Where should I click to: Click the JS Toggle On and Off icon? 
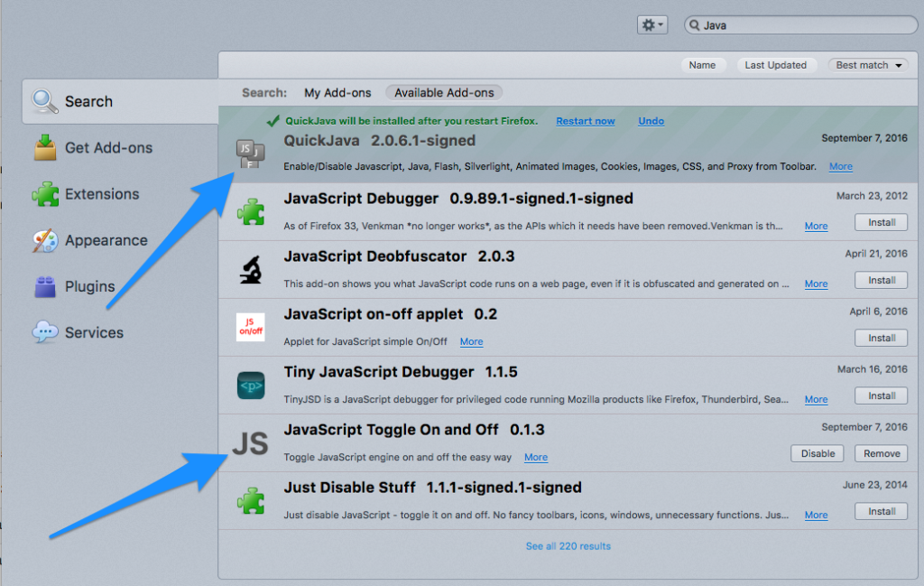(250, 443)
